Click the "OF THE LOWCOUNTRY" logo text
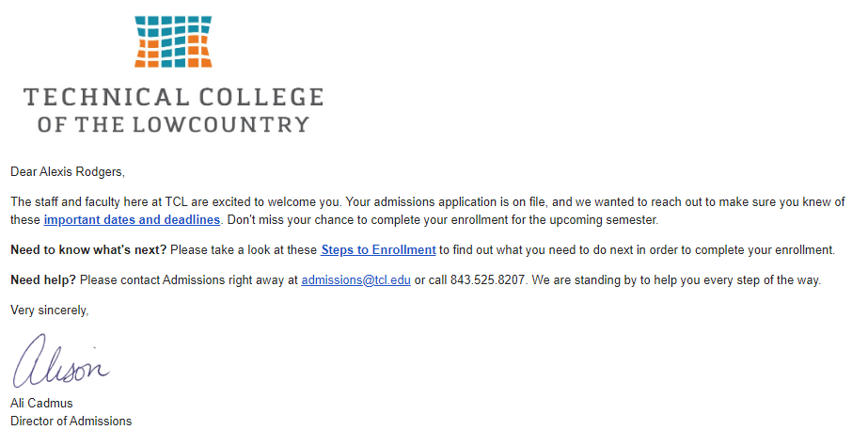The width and height of the screenshot is (868, 430). point(173,124)
